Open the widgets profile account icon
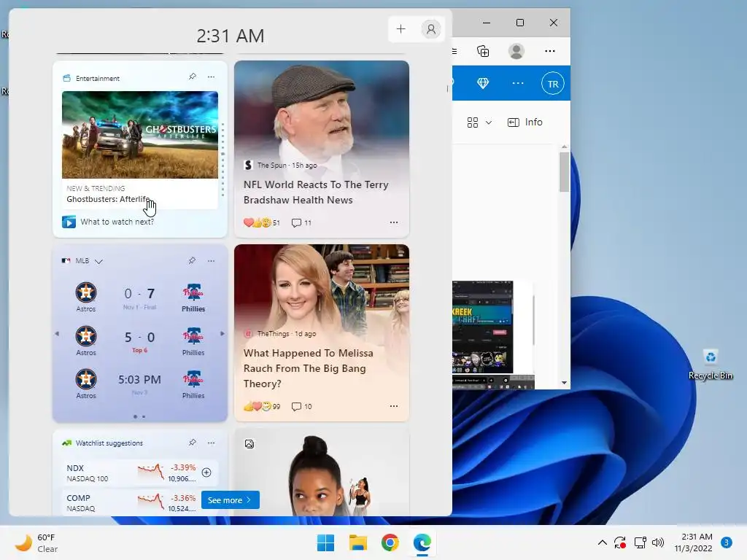 (430, 29)
